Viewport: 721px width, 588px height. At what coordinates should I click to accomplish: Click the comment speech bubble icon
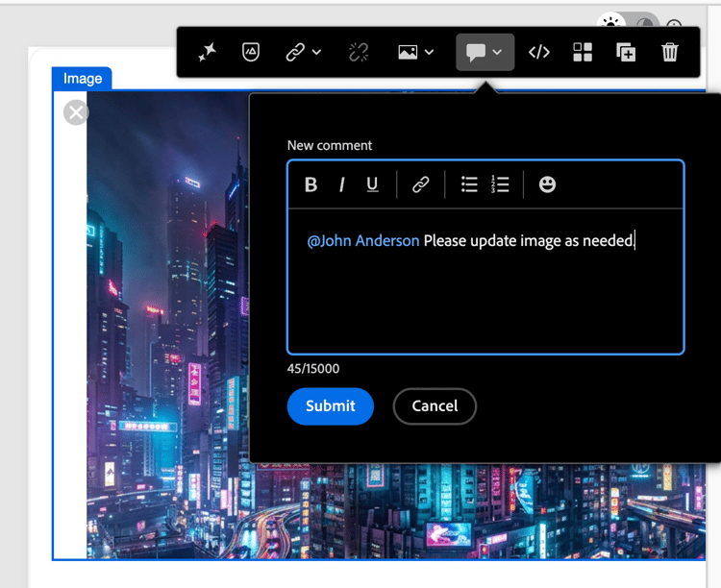[x=476, y=52]
